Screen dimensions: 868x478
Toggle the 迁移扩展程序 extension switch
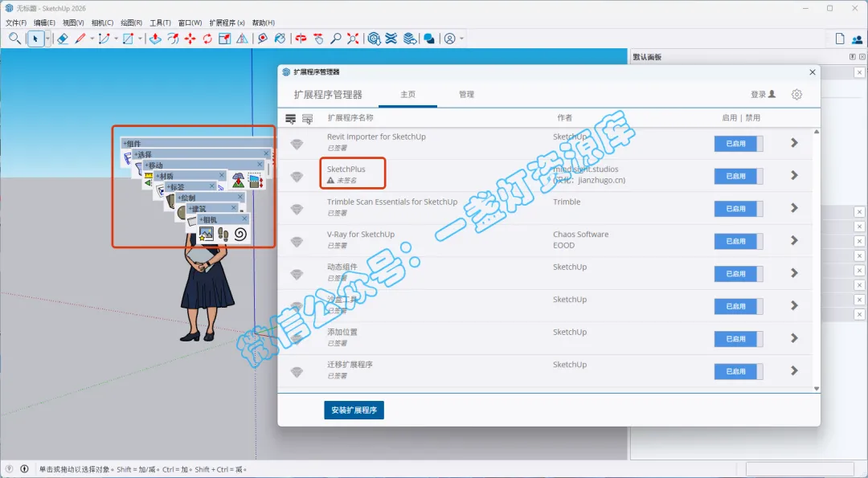coord(739,371)
